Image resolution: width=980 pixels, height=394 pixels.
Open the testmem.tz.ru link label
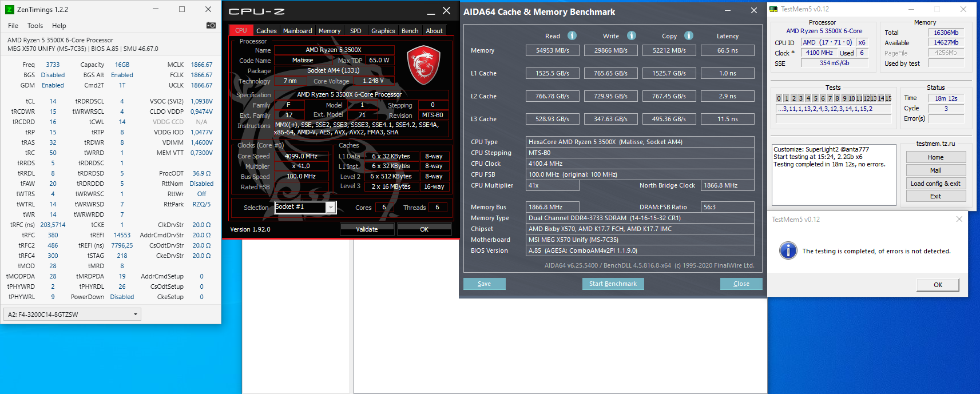935,144
